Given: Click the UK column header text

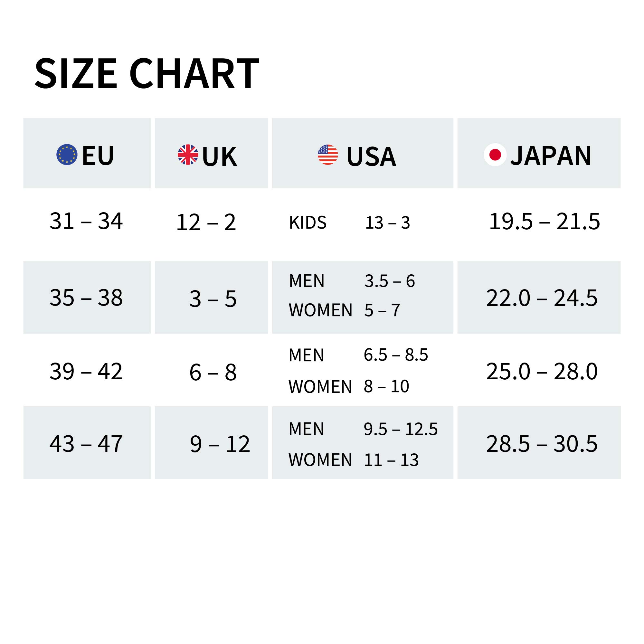Looking at the screenshot, I should click(x=219, y=156).
